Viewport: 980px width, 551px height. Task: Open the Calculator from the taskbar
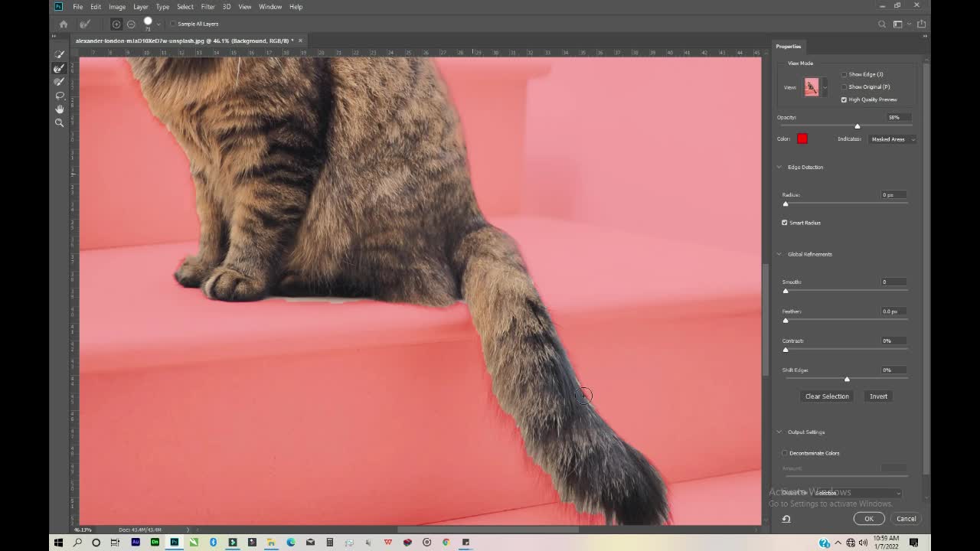click(329, 543)
